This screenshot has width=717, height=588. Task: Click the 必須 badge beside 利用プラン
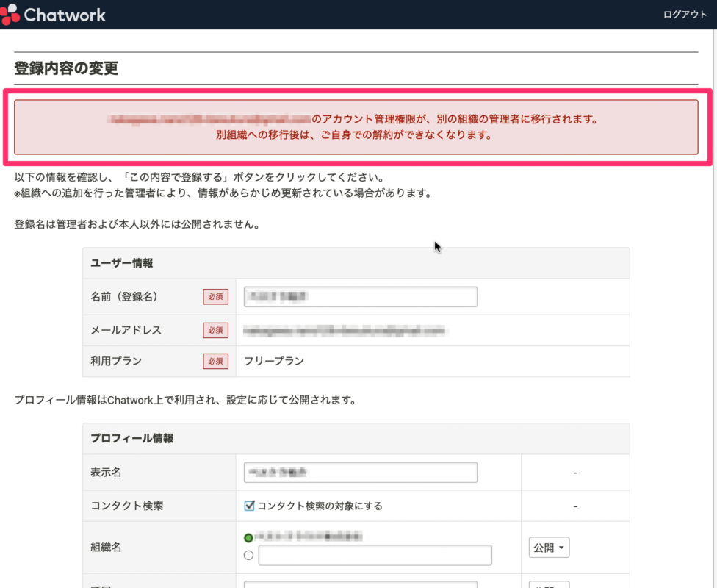coord(215,361)
